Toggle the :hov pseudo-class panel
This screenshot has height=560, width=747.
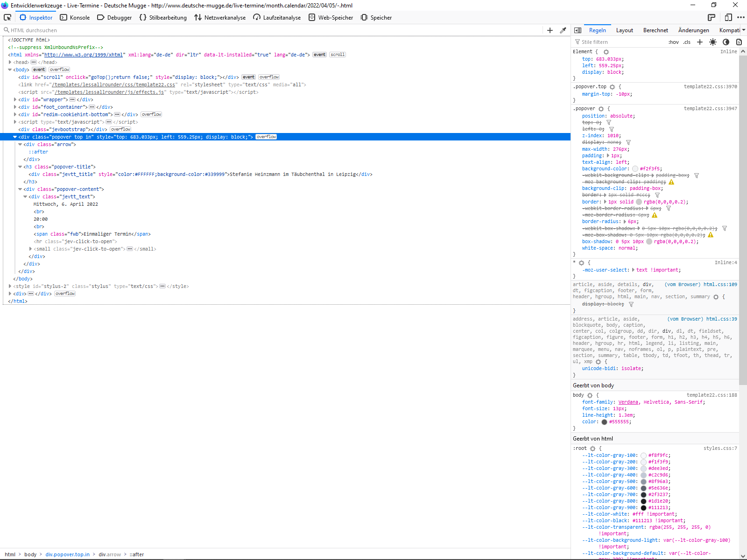[673, 42]
